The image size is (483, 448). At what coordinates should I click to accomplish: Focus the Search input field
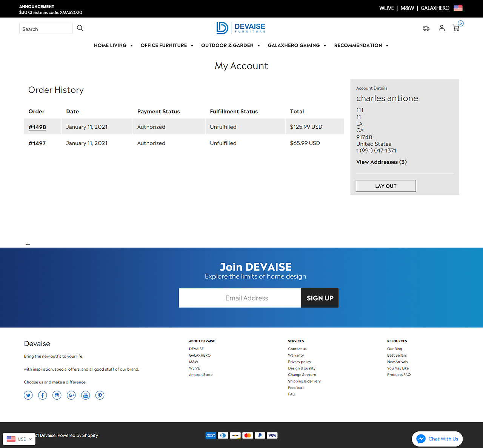pos(46,29)
